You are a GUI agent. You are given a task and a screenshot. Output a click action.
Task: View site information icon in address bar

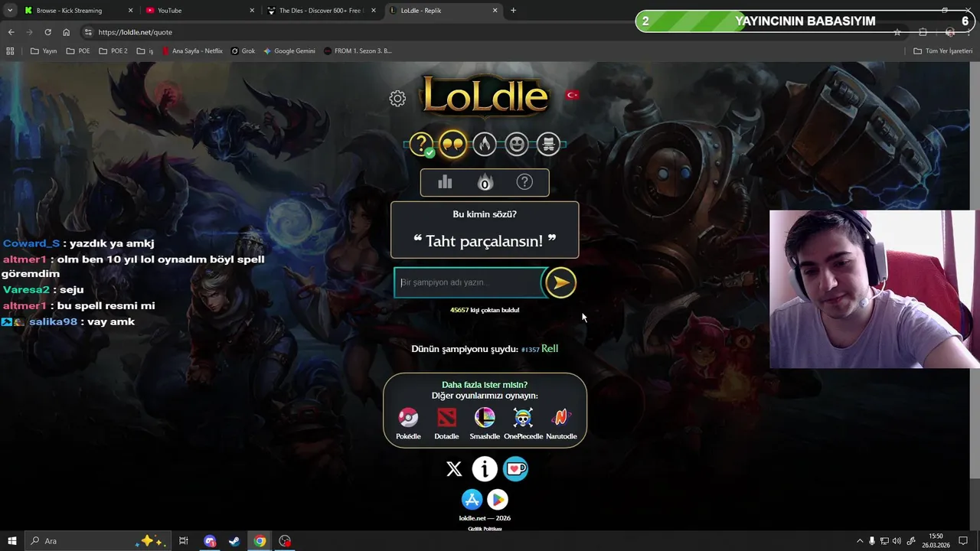click(88, 32)
